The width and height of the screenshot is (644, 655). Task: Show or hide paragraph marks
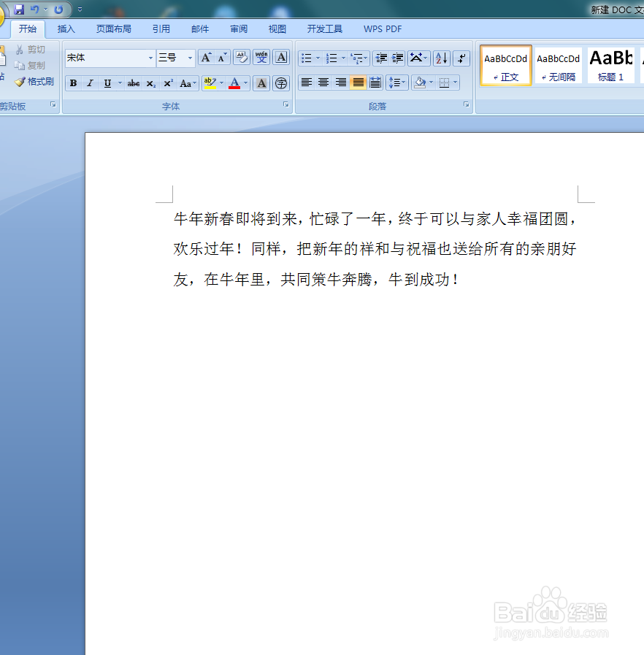pos(461,58)
